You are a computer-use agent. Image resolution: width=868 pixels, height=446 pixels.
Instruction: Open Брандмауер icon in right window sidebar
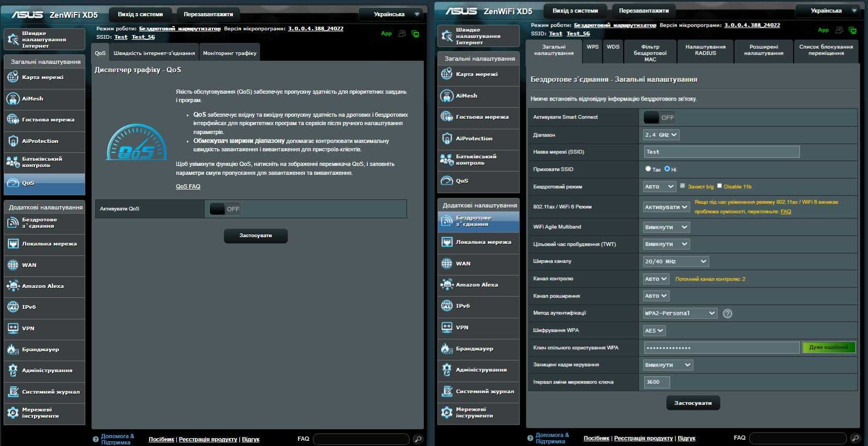pos(447,349)
